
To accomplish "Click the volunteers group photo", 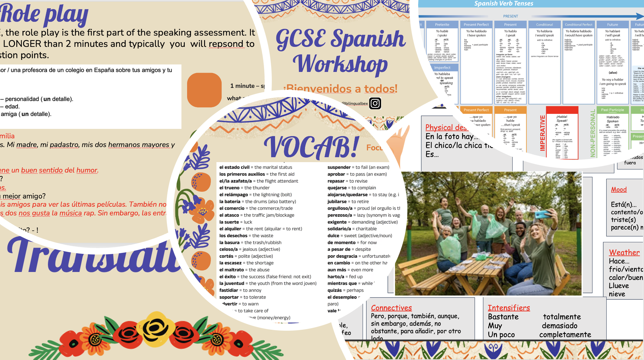I will pyautogui.click(x=488, y=233).
